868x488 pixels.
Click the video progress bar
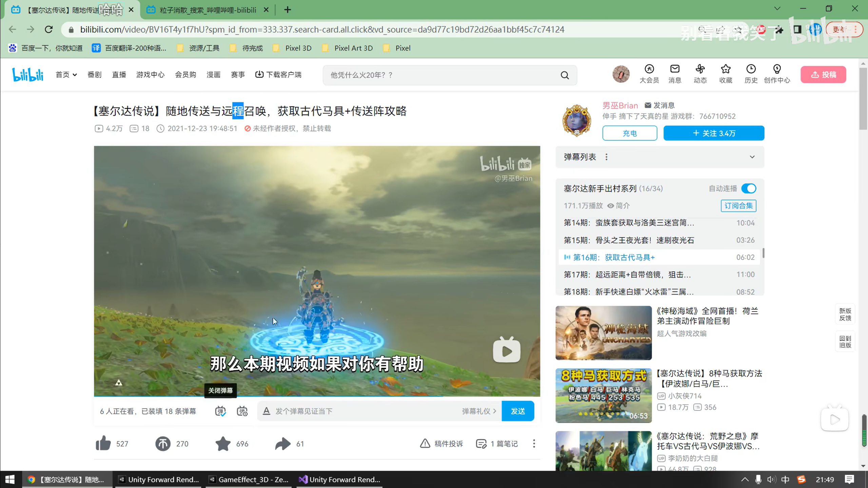[x=317, y=395]
